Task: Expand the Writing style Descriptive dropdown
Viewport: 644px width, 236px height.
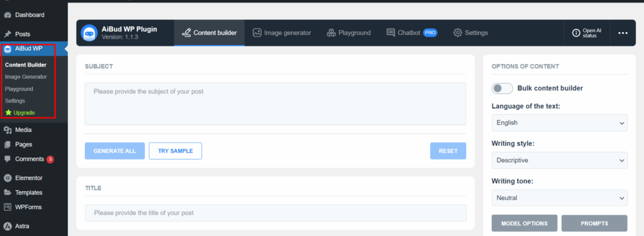Action: coord(559,160)
